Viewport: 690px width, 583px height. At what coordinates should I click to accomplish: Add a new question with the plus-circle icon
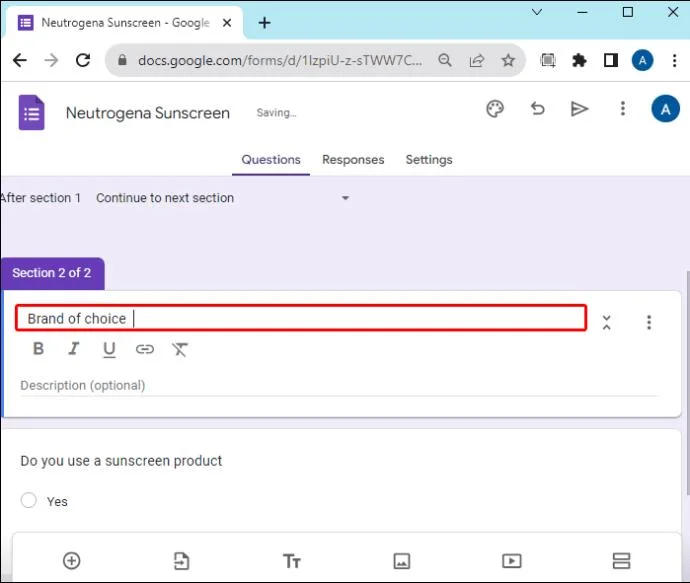coord(72,561)
